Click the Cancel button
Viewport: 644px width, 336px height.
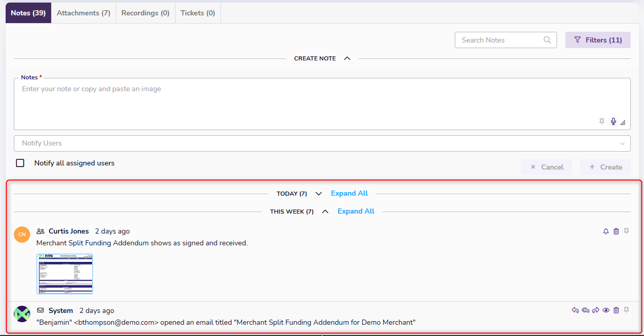click(x=546, y=167)
